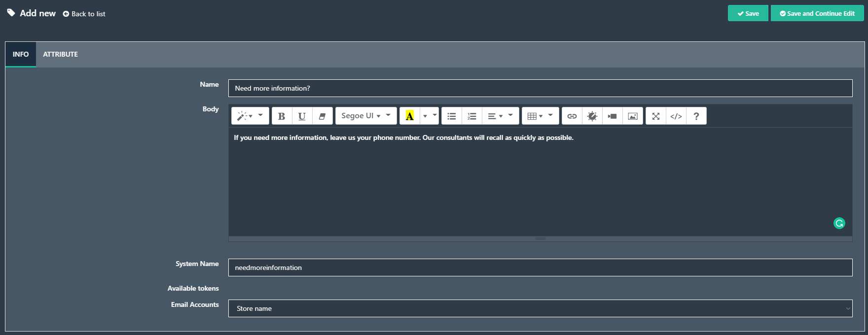This screenshot has width=868, height=335.
Task: Apply the yellow highlight color A
Action: 409,116
